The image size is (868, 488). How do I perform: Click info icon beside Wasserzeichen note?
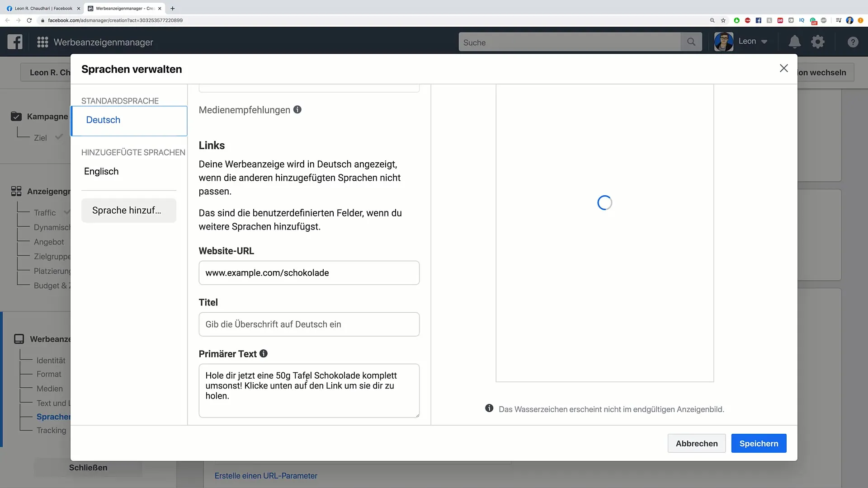tap(489, 408)
